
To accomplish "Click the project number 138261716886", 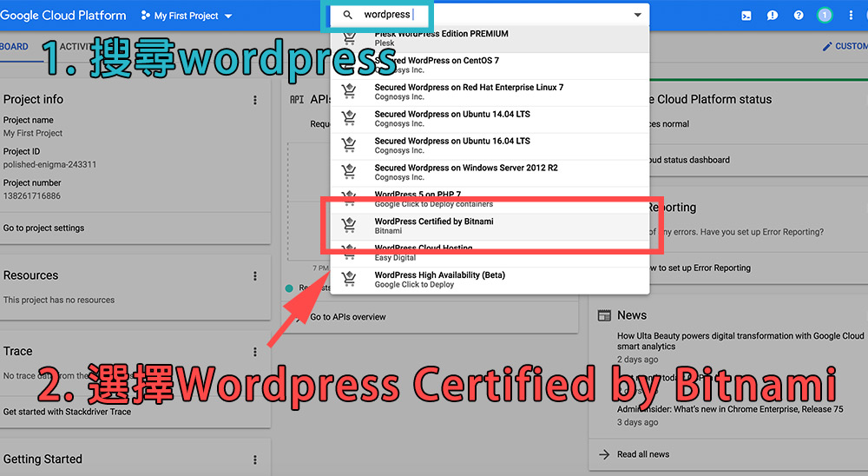I will click(x=32, y=196).
